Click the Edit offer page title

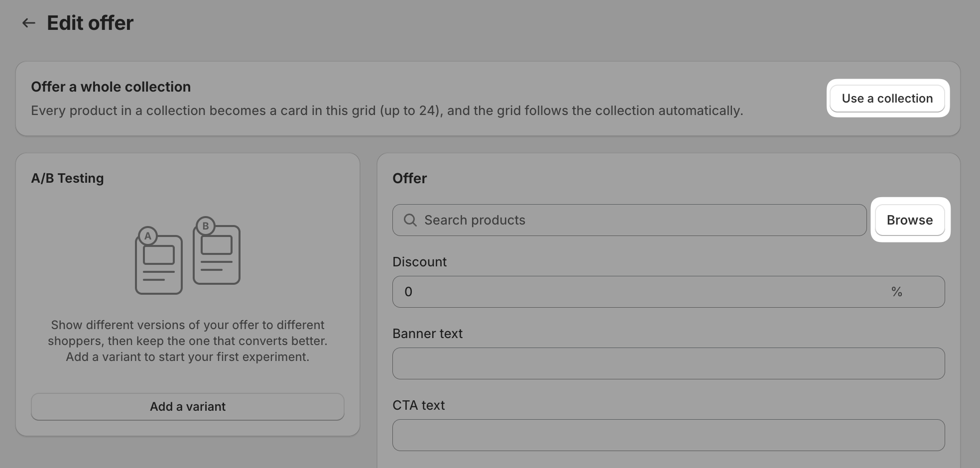pyautogui.click(x=90, y=23)
